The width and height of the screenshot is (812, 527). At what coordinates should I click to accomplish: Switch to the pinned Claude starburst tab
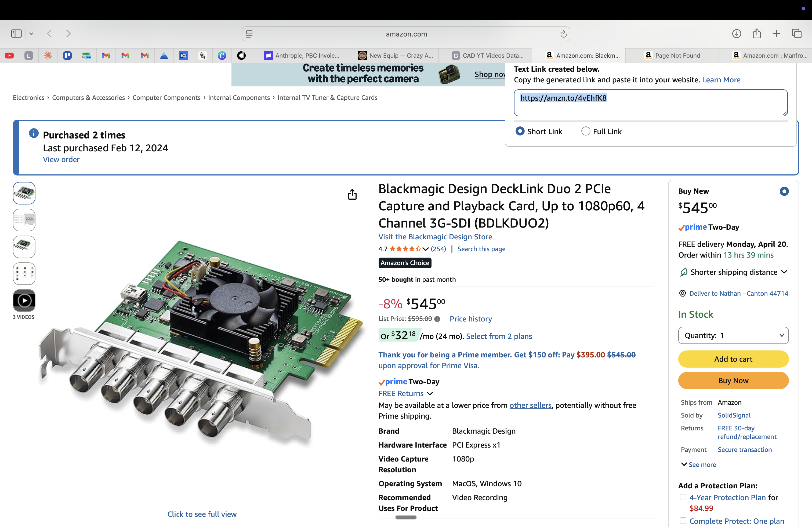coord(48,56)
